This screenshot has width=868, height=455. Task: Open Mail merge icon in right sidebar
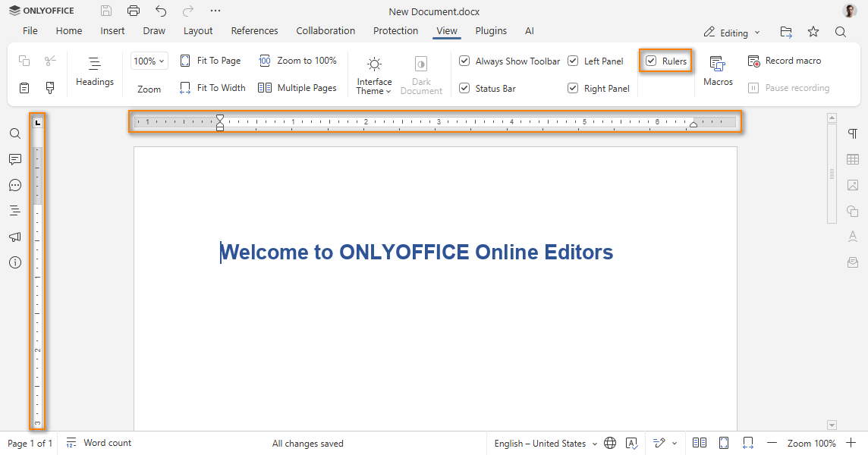853,262
